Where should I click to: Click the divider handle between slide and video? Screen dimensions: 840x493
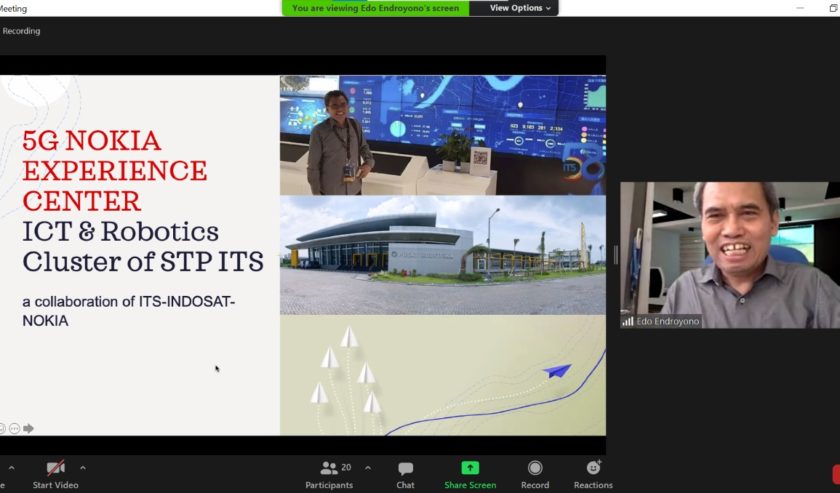click(x=616, y=255)
